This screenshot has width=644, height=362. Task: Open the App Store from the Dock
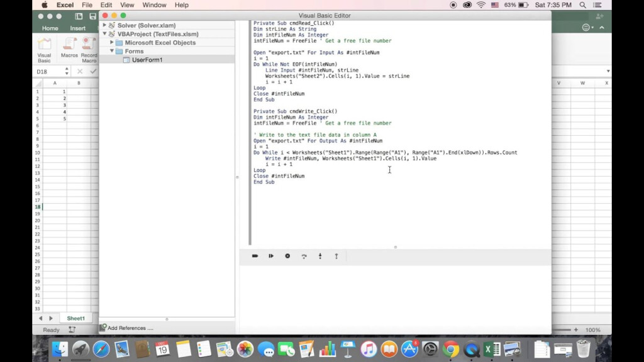pos(409,349)
